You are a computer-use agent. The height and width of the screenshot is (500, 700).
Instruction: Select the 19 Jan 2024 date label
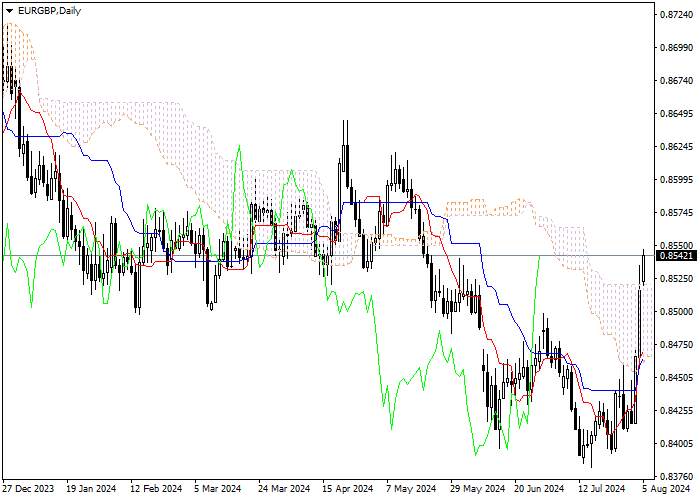point(91,488)
